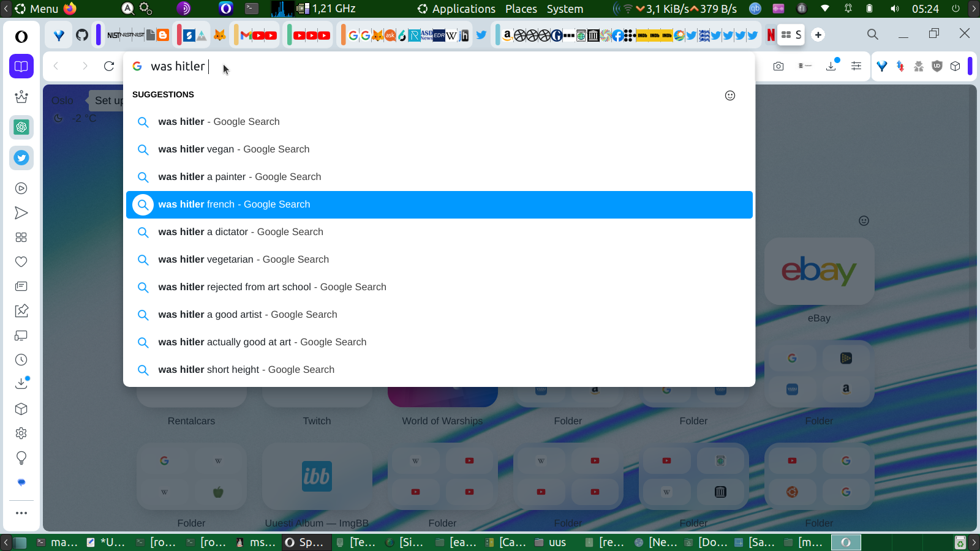Open the Speed Dial grid icon in sidebar
980x551 pixels.
(21, 238)
